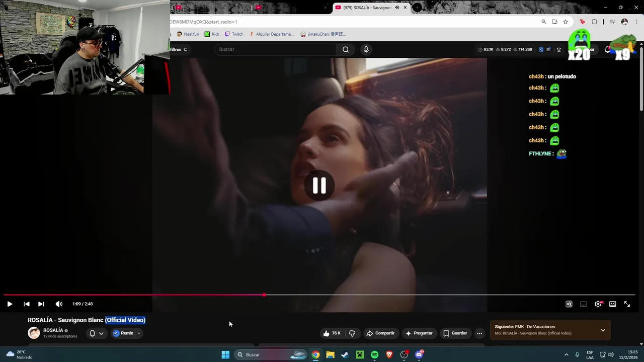Switch to theater mode view
The height and width of the screenshot is (362, 644).
click(x=612, y=304)
